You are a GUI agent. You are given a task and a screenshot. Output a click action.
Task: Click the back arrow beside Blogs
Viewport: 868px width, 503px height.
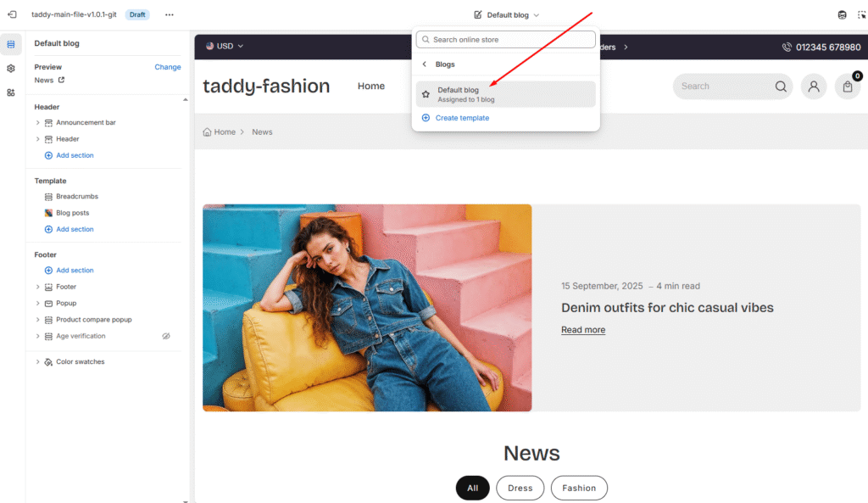[x=425, y=64]
